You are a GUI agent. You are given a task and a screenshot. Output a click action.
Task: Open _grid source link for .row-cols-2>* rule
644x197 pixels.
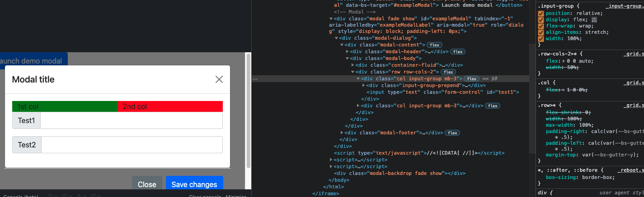coord(634,54)
